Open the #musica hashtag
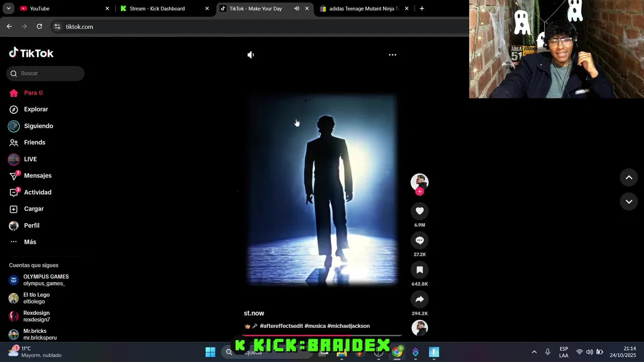 [315, 326]
